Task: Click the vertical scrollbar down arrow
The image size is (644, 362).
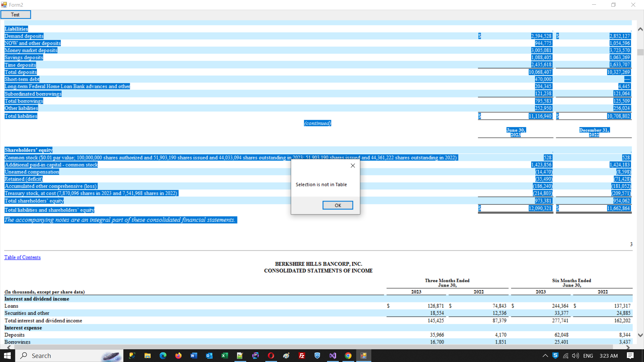Action: pos(640,335)
